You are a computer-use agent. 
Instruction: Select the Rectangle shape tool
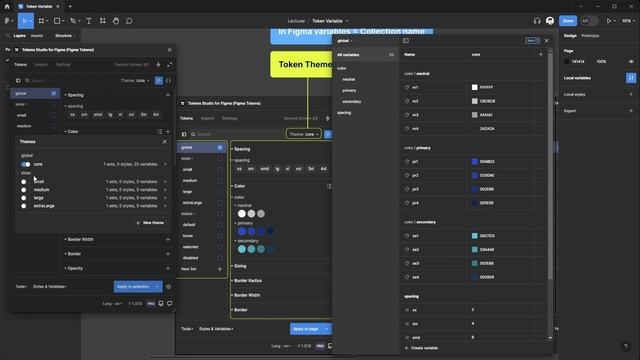click(x=57, y=21)
